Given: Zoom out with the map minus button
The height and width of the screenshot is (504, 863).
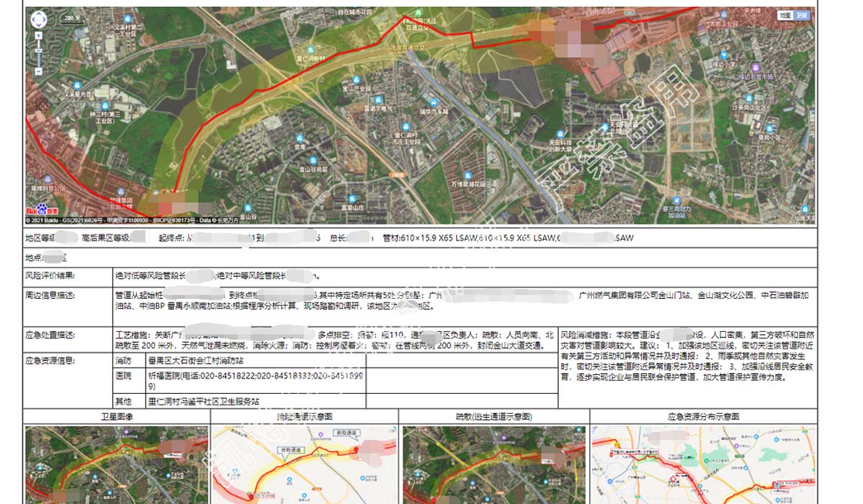Looking at the screenshot, I should (x=39, y=71).
